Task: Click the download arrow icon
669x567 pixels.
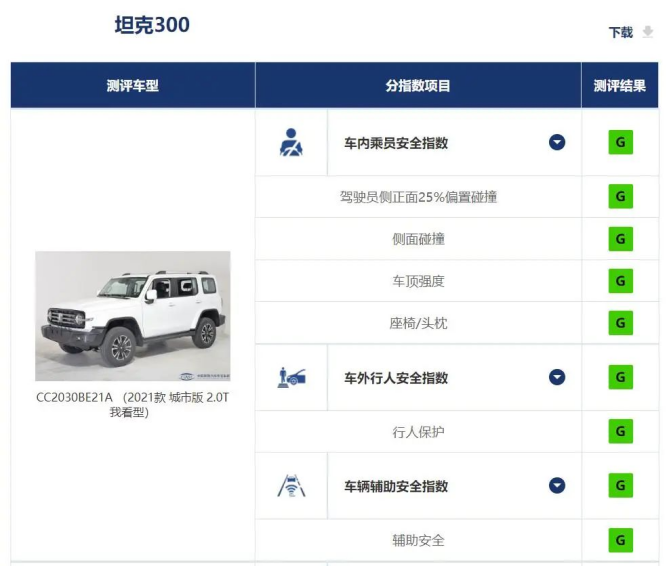Action: click(x=648, y=32)
